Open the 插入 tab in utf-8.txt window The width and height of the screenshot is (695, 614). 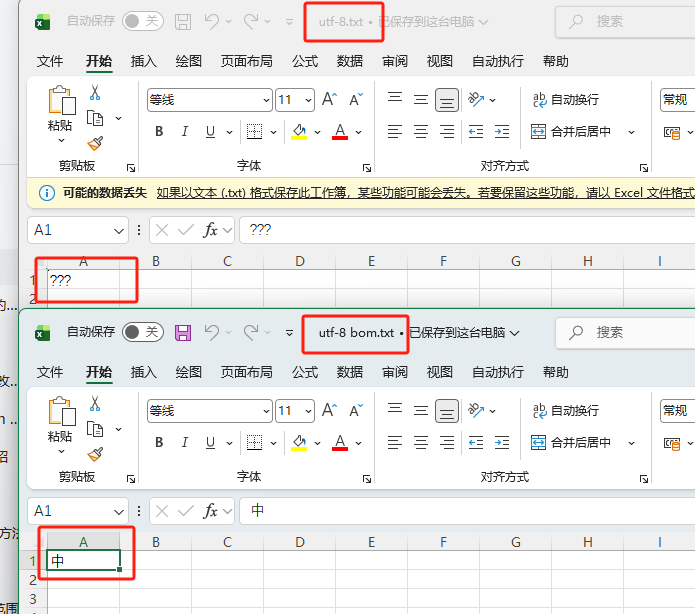[x=144, y=61]
